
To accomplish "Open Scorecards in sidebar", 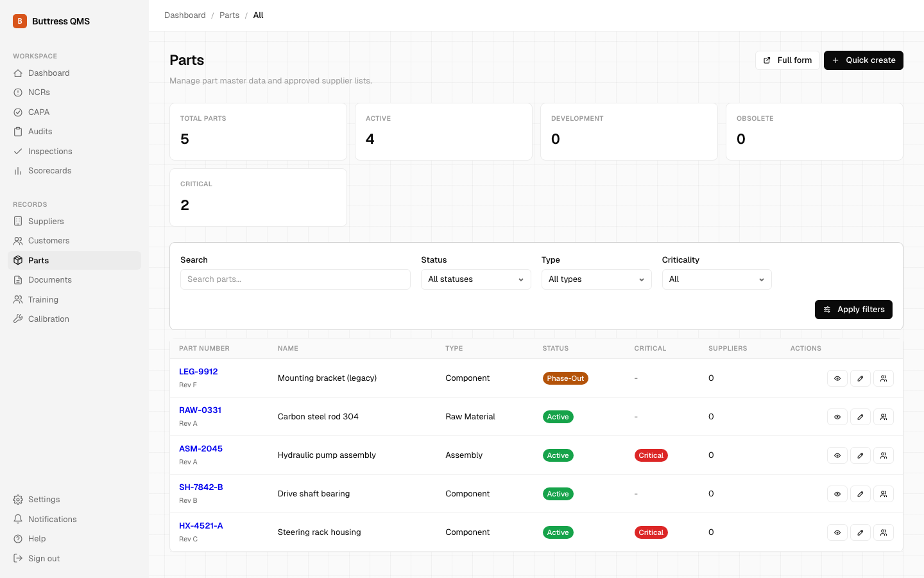I will (x=74, y=171).
